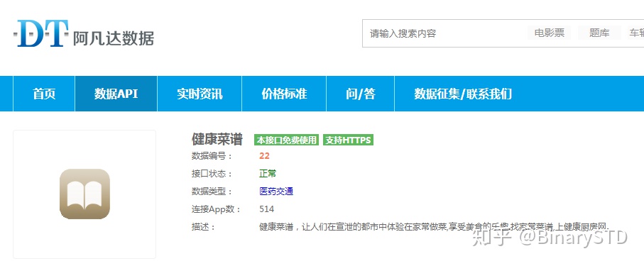Open the 价格标准 page
The image size is (644, 266).
(x=284, y=94)
